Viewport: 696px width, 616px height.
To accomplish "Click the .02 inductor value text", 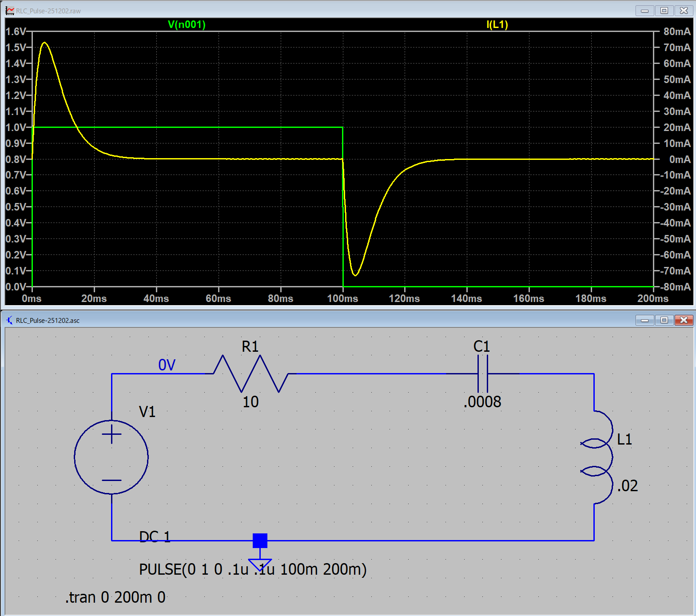I will point(627,486).
